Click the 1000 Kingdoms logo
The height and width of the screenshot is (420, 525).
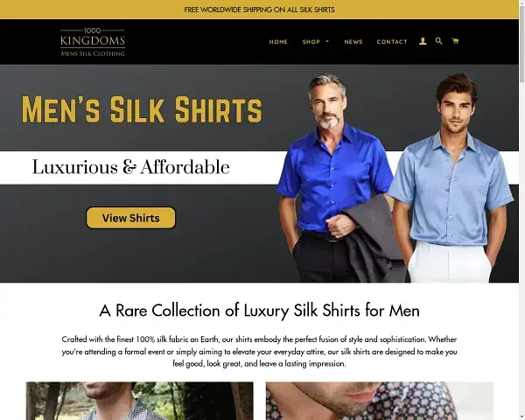tap(93, 42)
